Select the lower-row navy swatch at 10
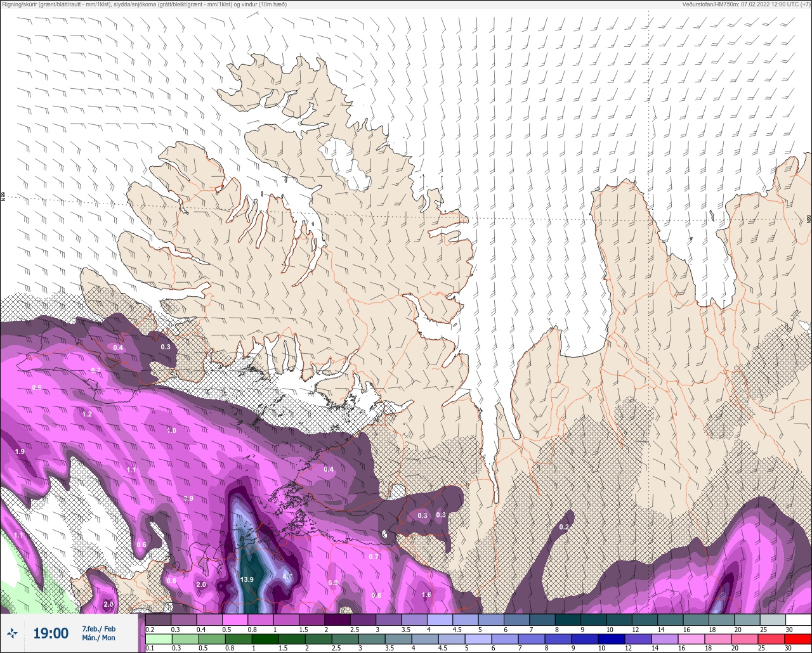Image resolution: width=812 pixels, height=653 pixels. (611, 639)
